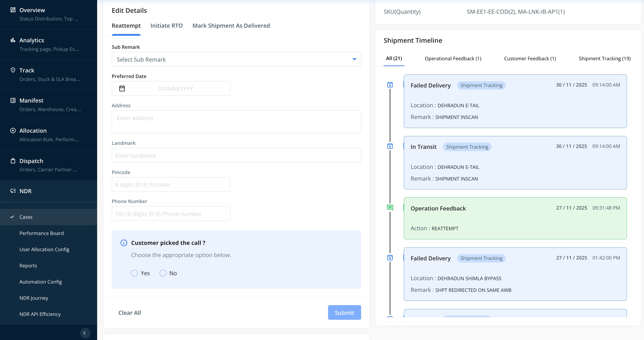Click the calendar icon in Preferred Date
This screenshot has height=340, width=644.
pyautogui.click(x=122, y=89)
